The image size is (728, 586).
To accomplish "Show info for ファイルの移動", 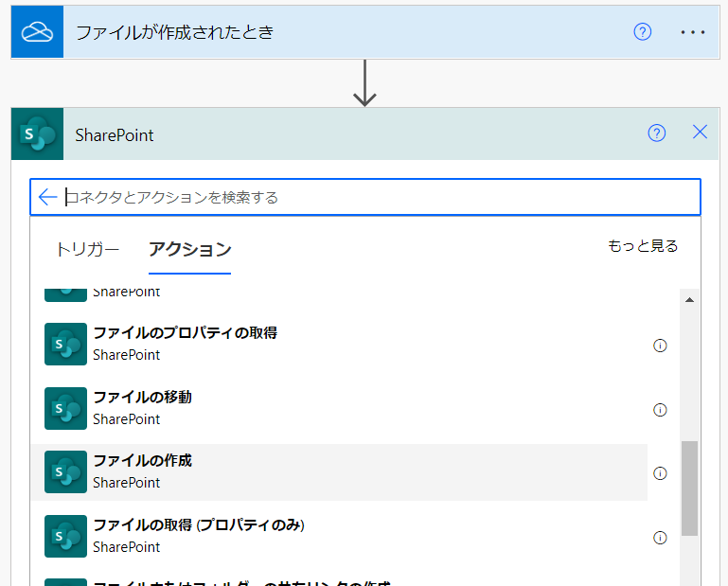I will [660, 410].
